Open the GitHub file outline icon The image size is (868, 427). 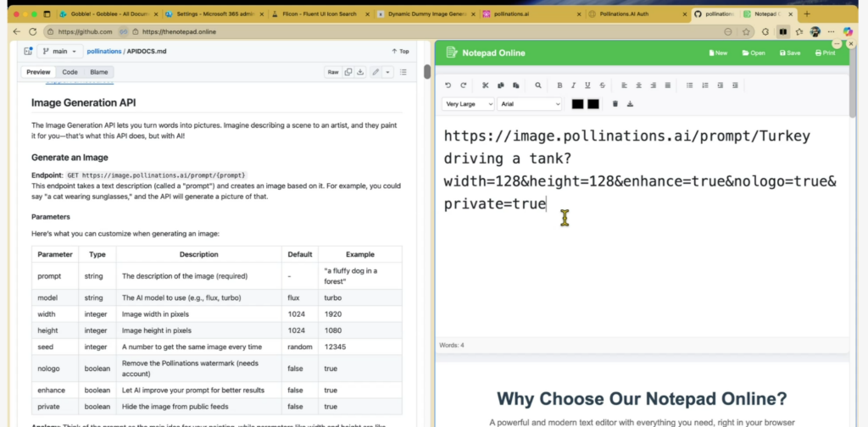tap(403, 72)
